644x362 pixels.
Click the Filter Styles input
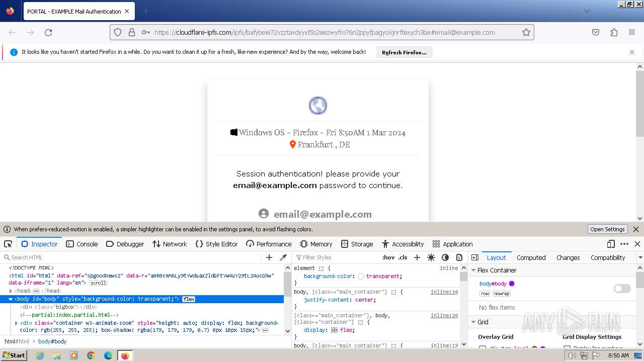pos(337,257)
